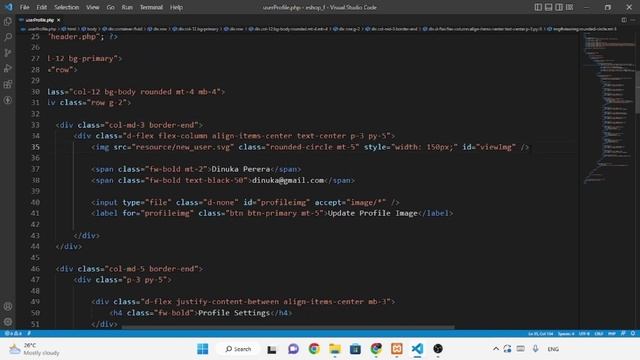640x360 pixels.
Task: Change the PHP language mode
Action: [x=612, y=333]
